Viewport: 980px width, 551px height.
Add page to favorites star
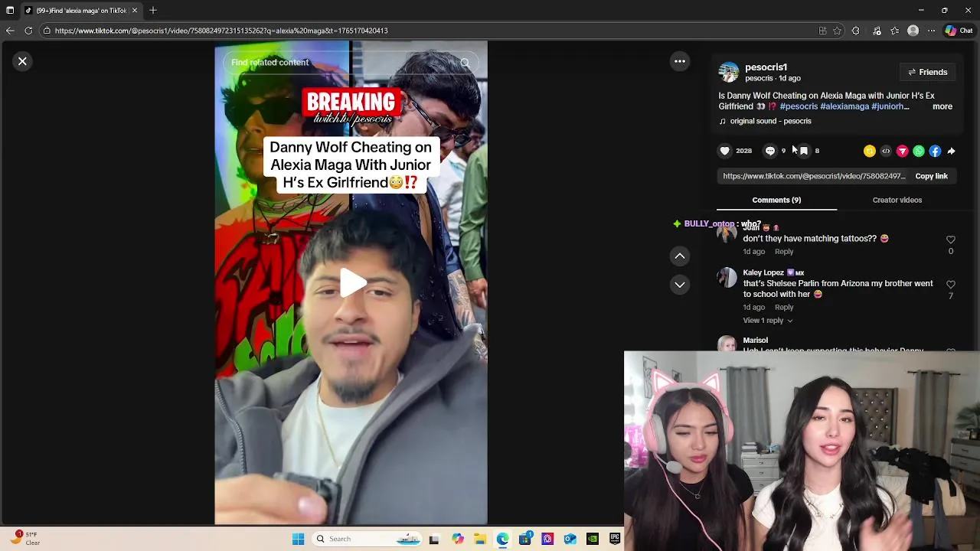point(837,31)
